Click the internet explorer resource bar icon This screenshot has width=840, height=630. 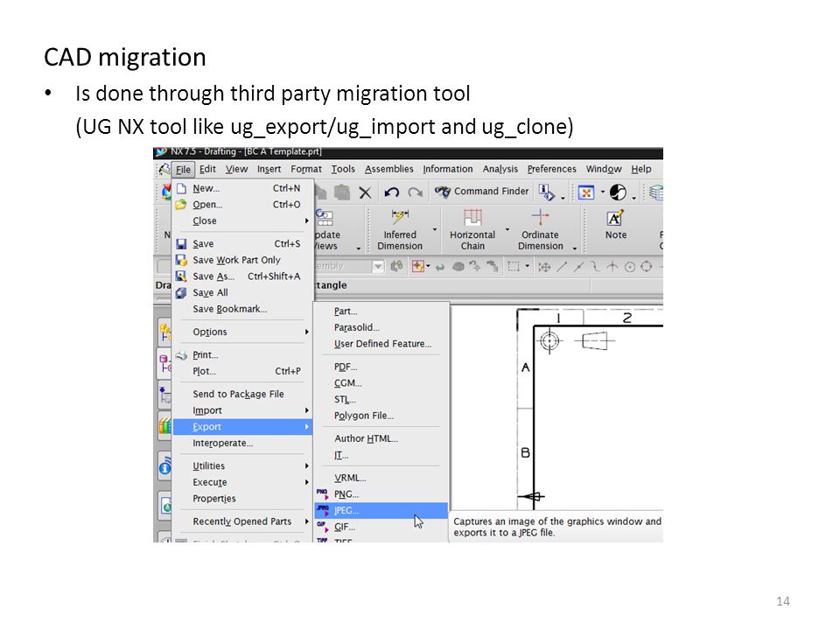tap(165, 505)
